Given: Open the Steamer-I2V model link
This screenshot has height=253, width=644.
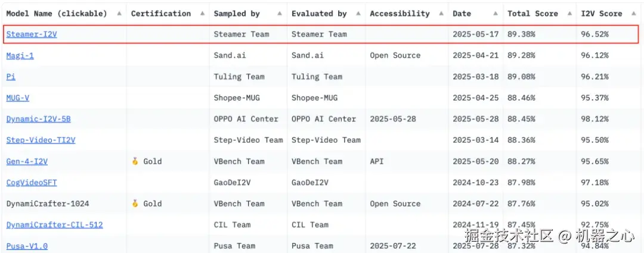Looking at the screenshot, I should pos(32,35).
